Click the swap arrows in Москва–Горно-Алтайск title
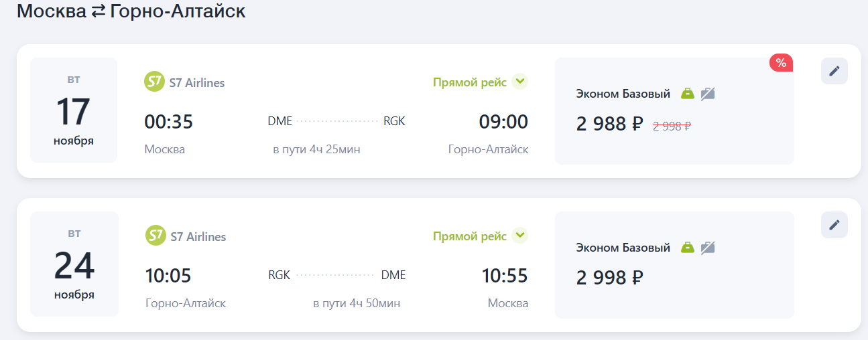This screenshot has height=340, width=868. point(99,11)
